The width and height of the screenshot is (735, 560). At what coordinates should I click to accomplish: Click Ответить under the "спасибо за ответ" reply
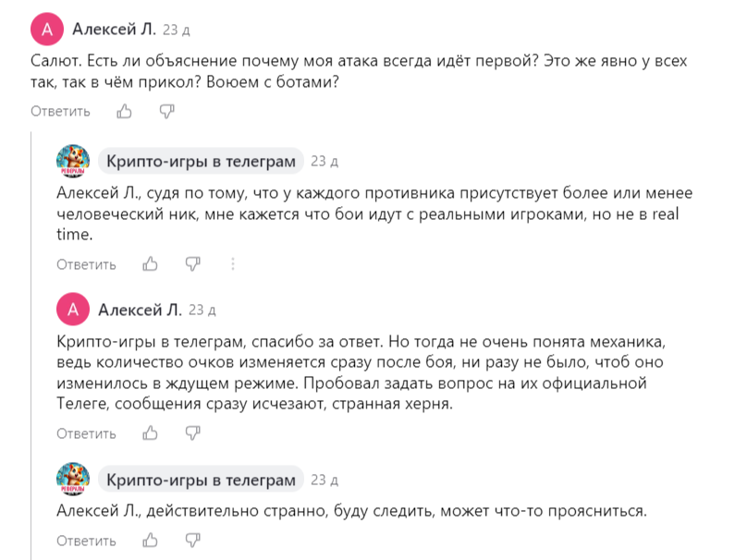click(87, 433)
